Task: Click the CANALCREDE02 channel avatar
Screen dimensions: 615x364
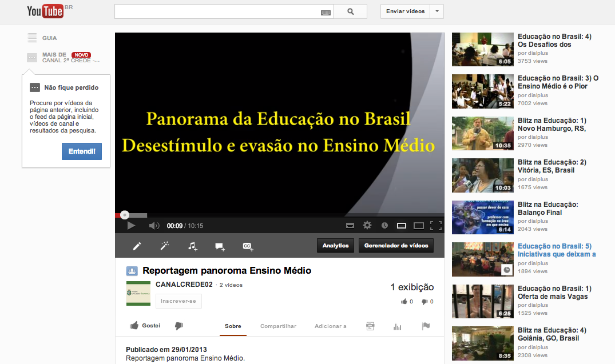Action: pyautogui.click(x=138, y=293)
